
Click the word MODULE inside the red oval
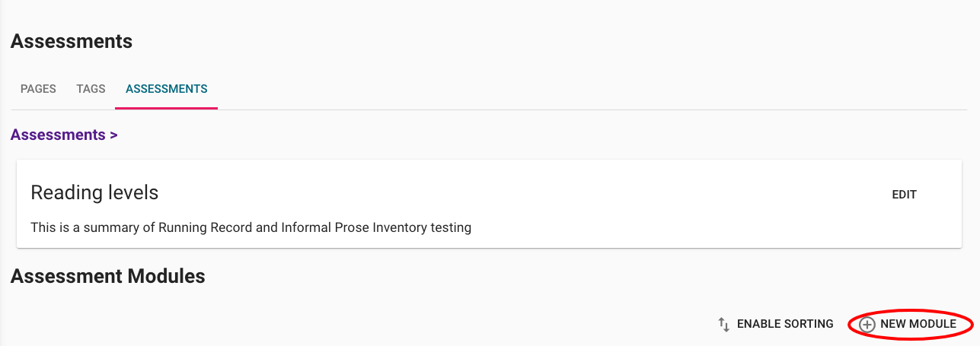pos(932,324)
